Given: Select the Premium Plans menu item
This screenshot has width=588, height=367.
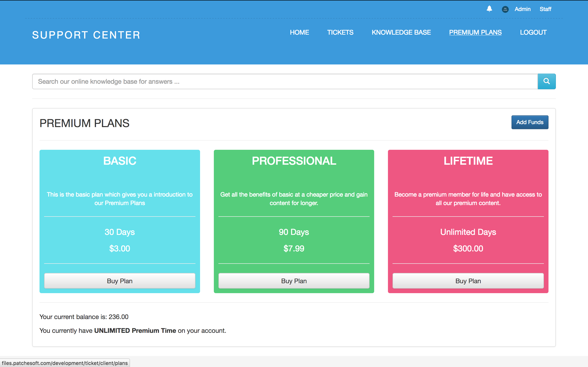Looking at the screenshot, I should (475, 32).
